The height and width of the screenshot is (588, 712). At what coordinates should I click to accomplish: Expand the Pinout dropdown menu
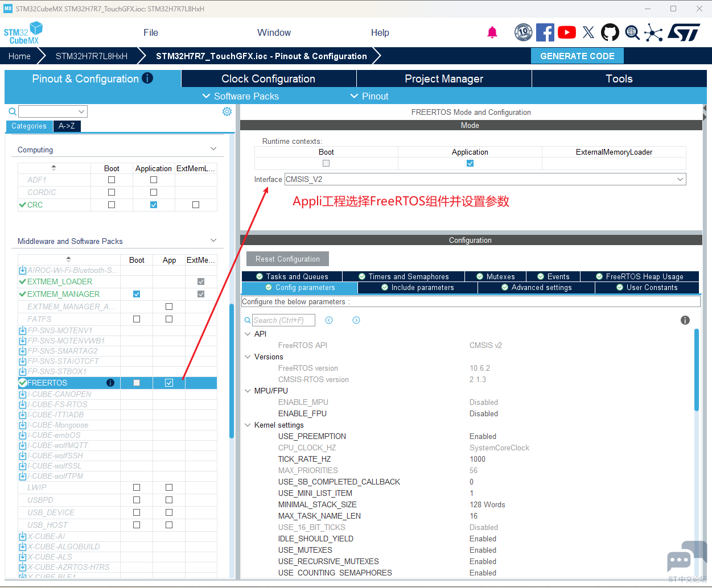click(x=369, y=96)
